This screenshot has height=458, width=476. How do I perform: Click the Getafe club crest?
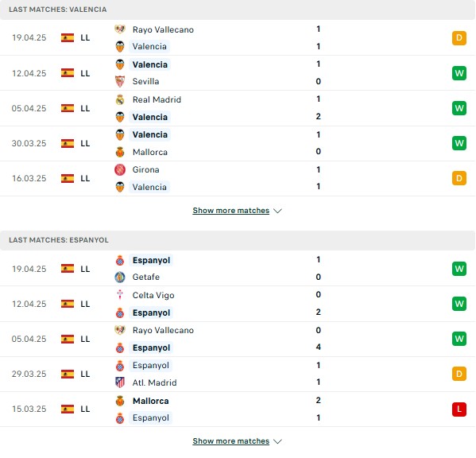click(x=120, y=277)
